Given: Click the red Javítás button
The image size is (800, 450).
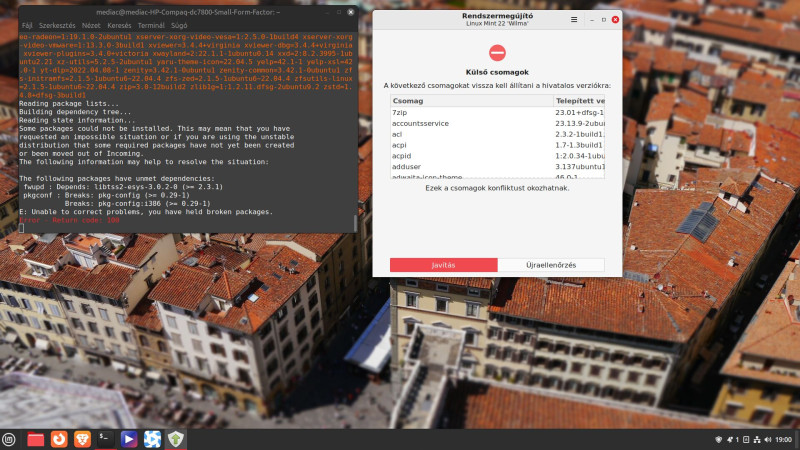Looking at the screenshot, I should coord(443,265).
